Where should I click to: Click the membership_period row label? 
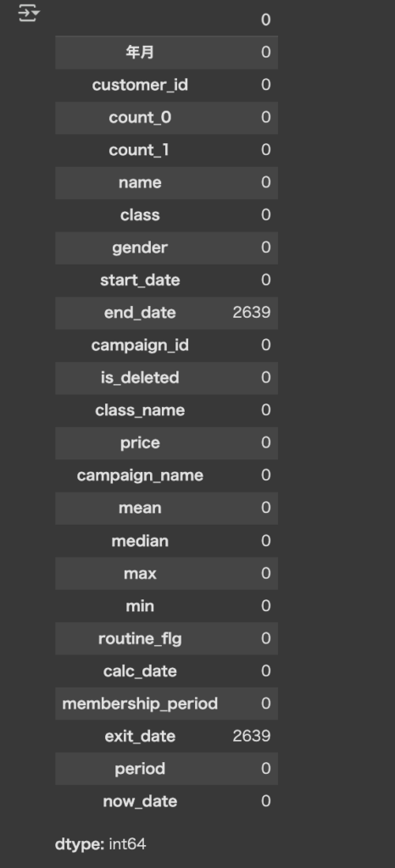pyautogui.click(x=140, y=704)
